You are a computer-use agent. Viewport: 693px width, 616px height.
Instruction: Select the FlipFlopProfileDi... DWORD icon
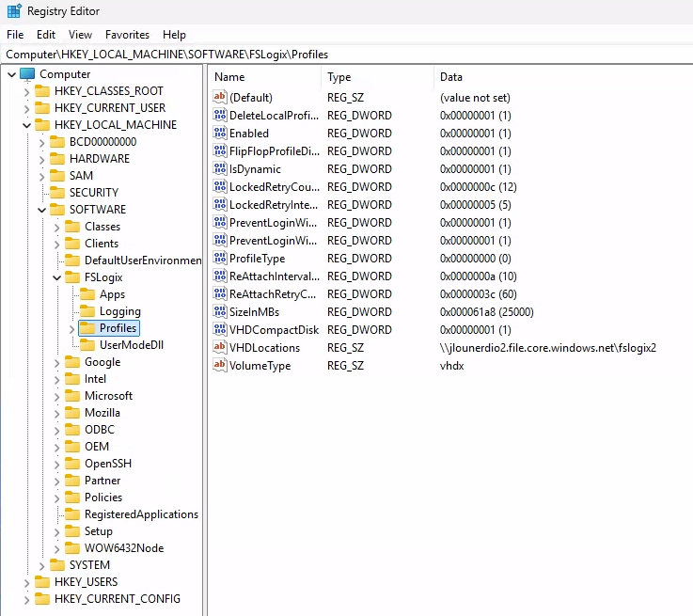point(220,150)
